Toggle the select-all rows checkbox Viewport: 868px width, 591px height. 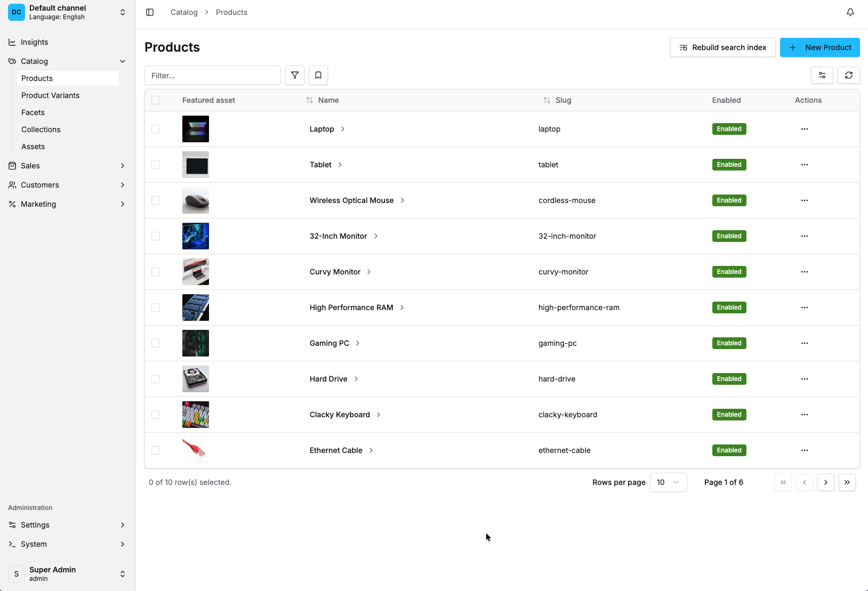click(x=156, y=100)
